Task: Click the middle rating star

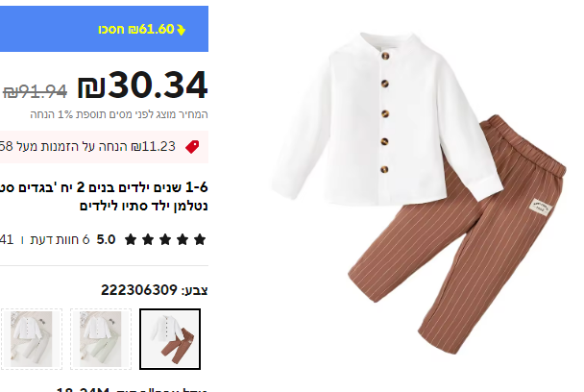Action: tap(165, 239)
